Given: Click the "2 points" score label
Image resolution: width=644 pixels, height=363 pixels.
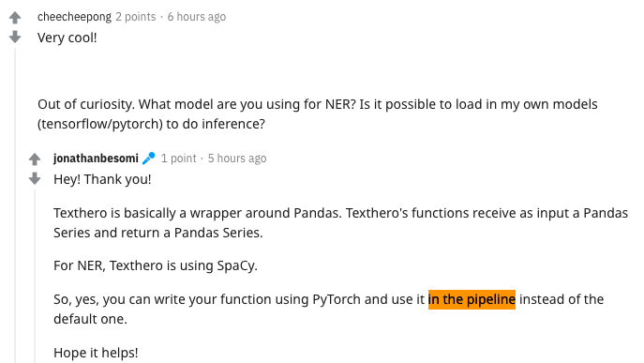Looking at the screenshot, I should pos(136,17).
